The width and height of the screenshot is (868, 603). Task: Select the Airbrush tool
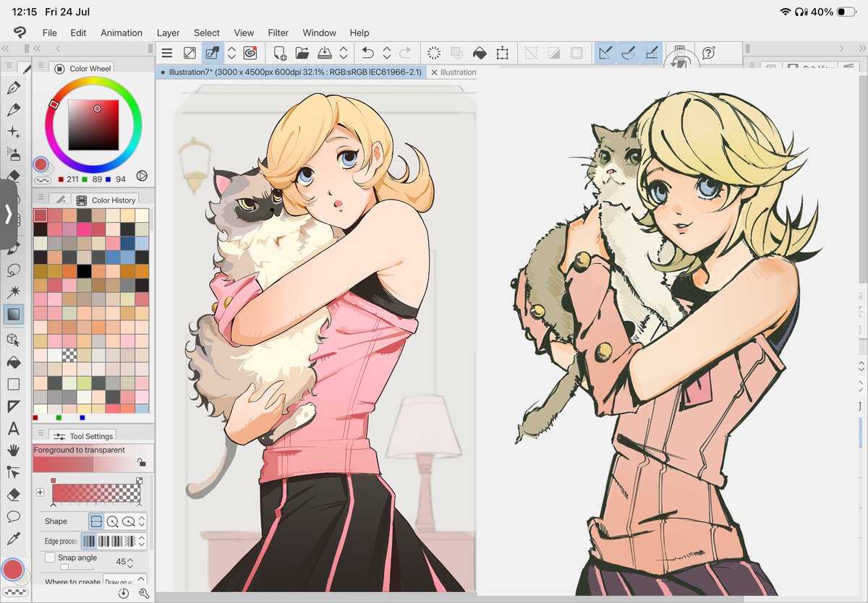click(x=13, y=154)
